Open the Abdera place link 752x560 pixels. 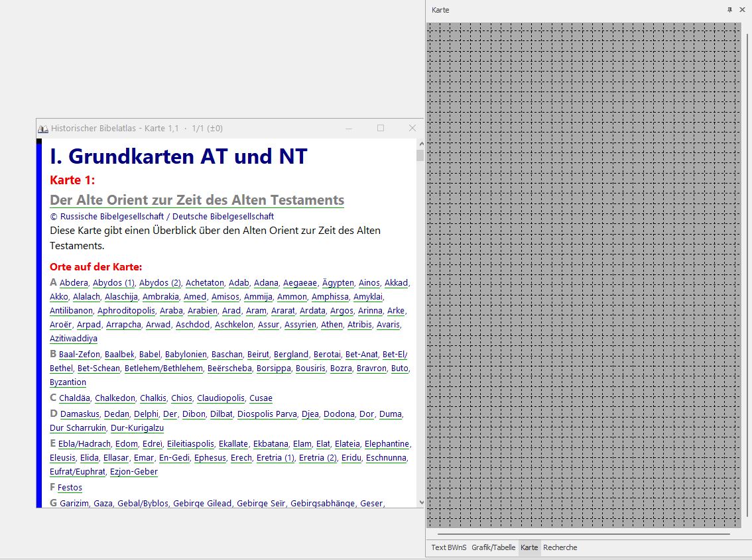(74, 283)
